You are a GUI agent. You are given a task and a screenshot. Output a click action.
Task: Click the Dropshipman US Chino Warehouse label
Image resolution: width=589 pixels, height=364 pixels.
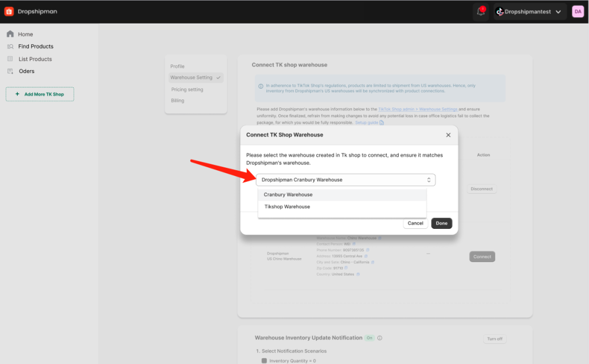[x=284, y=256]
